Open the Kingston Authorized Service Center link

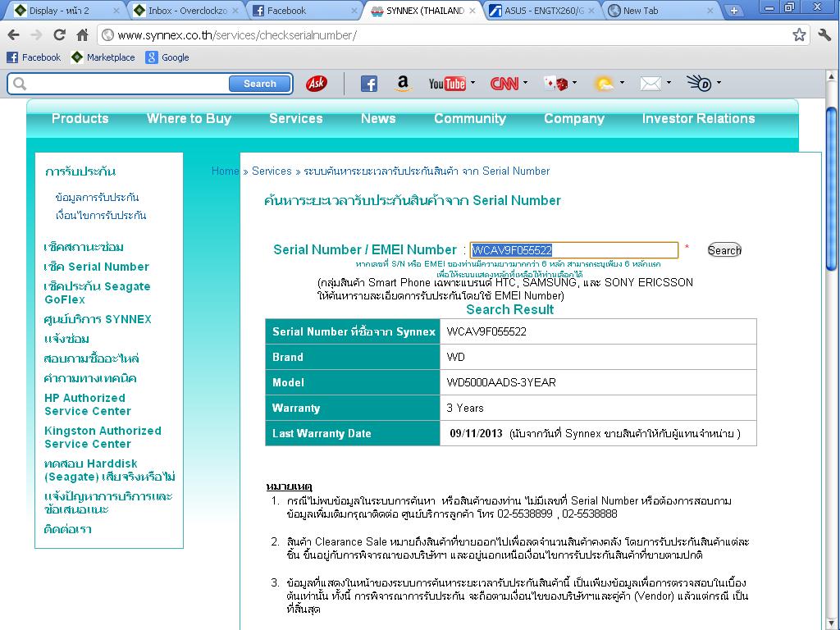(x=103, y=437)
